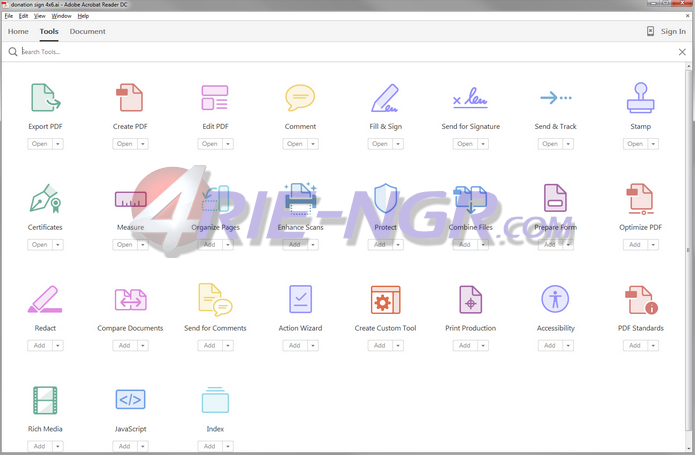Click the Prepare Form icon
The width and height of the screenshot is (695, 455).
(x=555, y=198)
